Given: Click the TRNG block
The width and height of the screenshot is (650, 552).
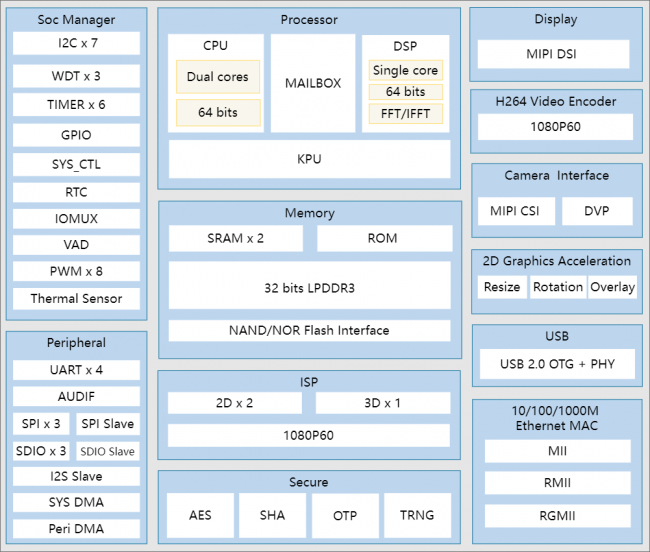Looking at the screenshot, I should coord(417,515).
